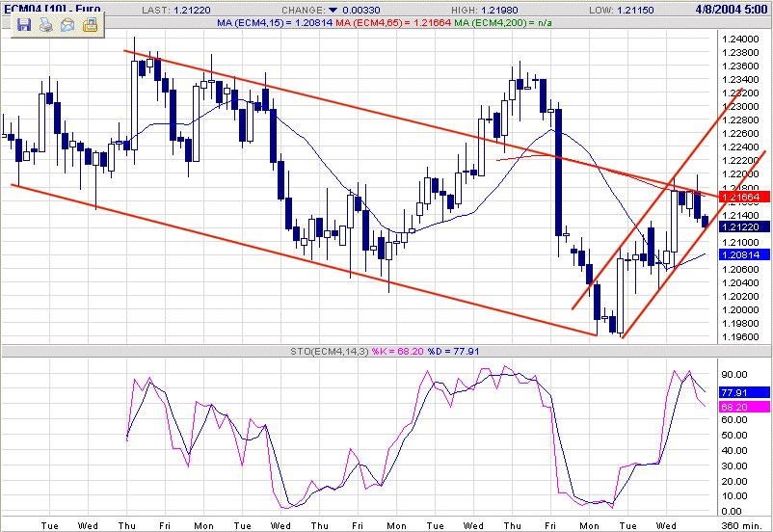Click the LAST: 1.21220 value
The height and width of the screenshot is (532, 773).
tap(176, 10)
